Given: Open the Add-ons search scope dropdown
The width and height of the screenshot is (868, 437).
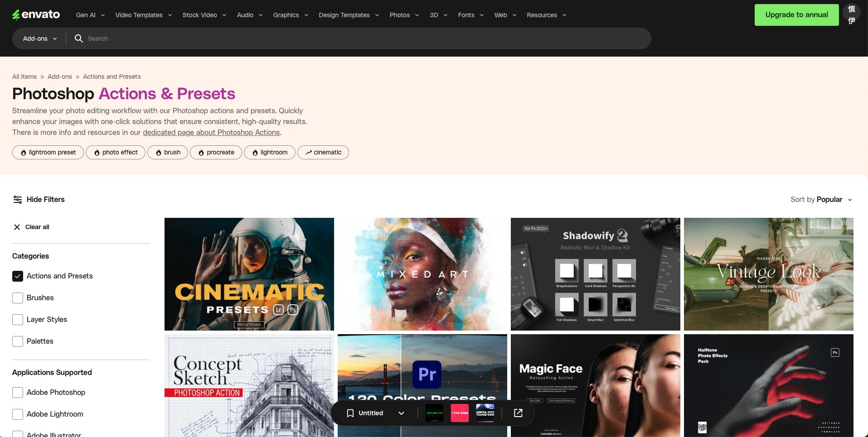Looking at the screenshot, I should pyautogui.click(x=39, y=38).
